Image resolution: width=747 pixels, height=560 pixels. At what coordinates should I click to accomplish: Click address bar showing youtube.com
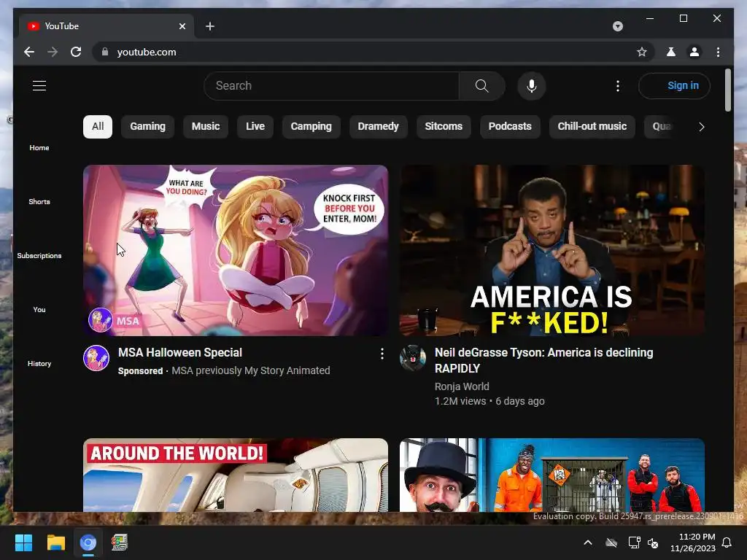point(371,52)
